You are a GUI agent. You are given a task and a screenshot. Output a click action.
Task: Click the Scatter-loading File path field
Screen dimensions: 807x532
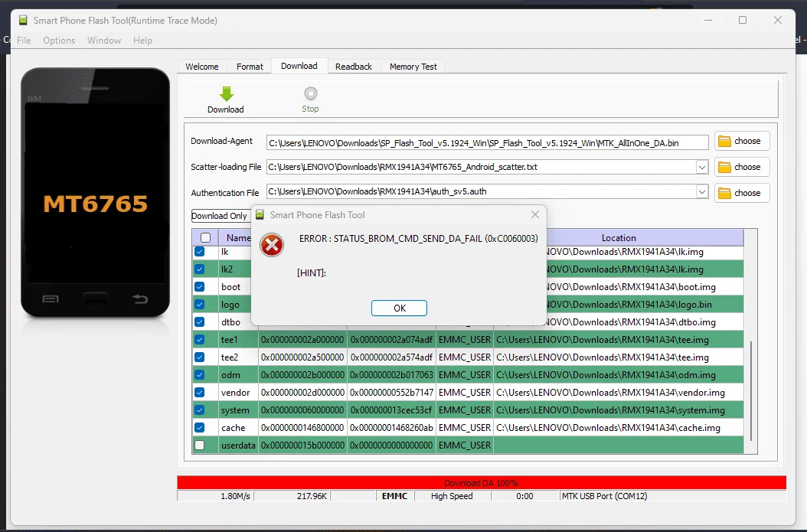[x=482, y=167]
